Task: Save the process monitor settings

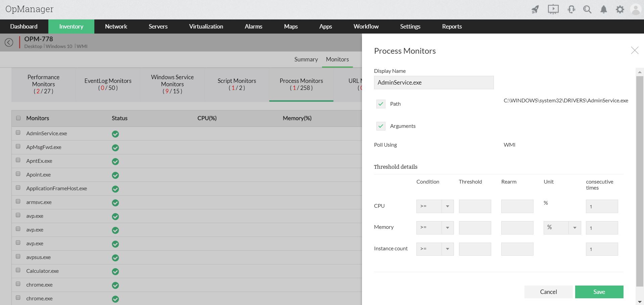Action: coord(599,292)
